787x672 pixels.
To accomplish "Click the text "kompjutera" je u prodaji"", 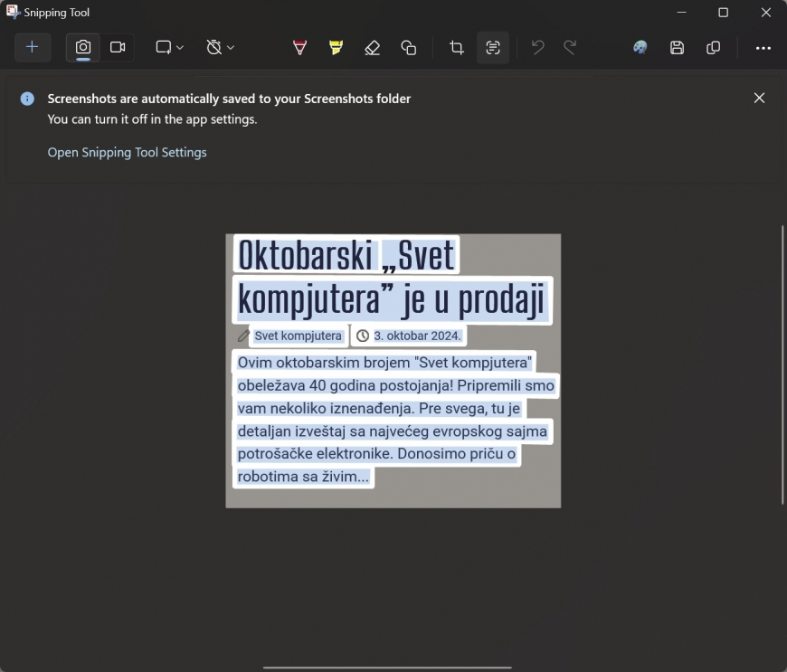I will 392,299.
